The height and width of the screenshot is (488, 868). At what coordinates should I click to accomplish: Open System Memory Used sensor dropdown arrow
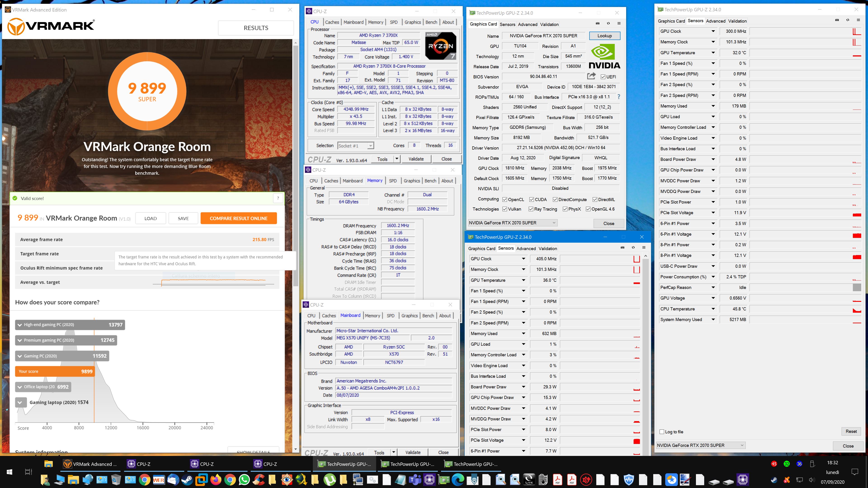(713, 319)
